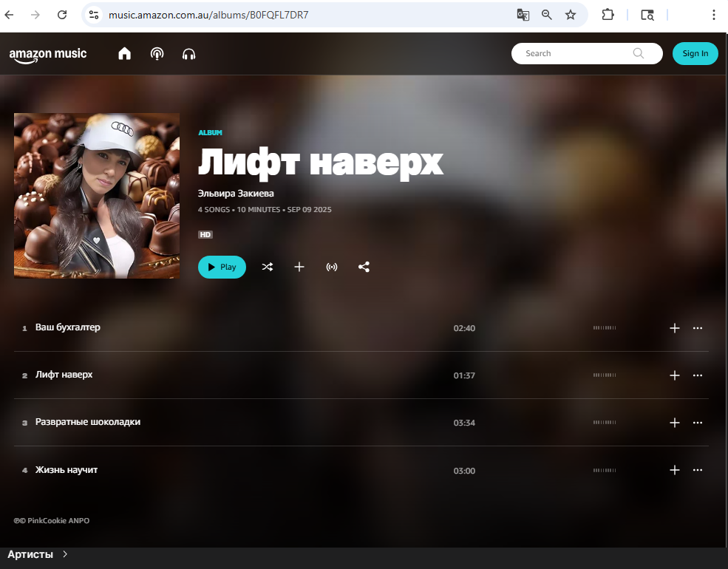Open the zoom magnifier in address bar
Image resolution: width=728 pixels, height=569 pixels.
547,15
